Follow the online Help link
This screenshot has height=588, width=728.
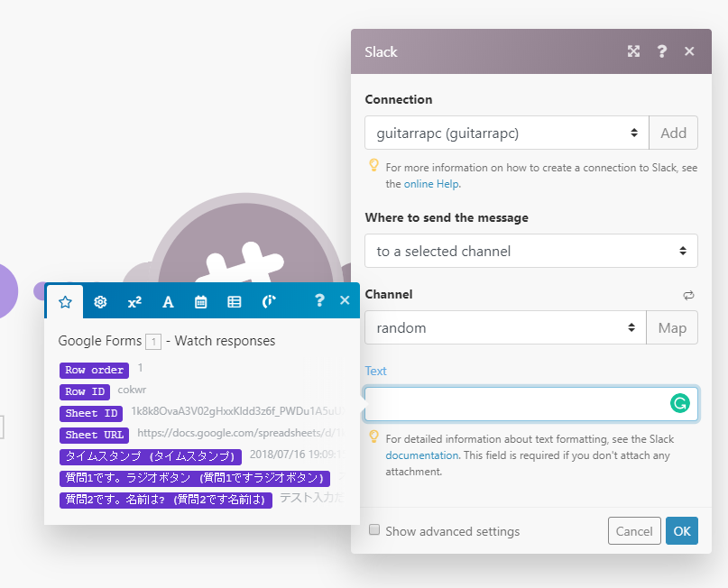click(x=431, y=184)
